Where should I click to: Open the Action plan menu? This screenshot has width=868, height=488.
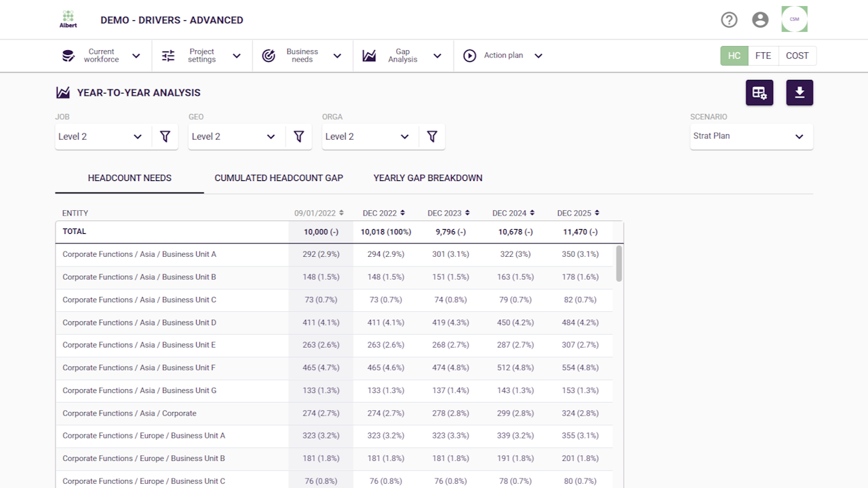pyautogui.click(x=503, y=56)
